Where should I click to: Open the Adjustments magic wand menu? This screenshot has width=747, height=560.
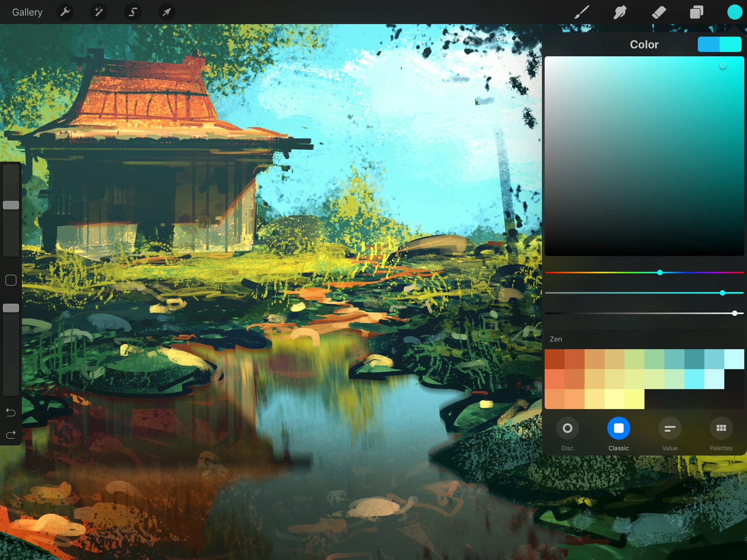pyautogui.click(x=99, y=13)
